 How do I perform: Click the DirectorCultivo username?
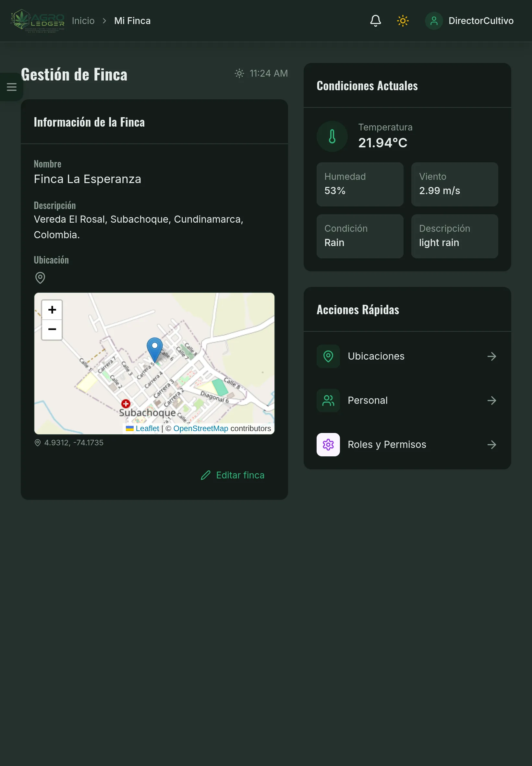(481, 21)
